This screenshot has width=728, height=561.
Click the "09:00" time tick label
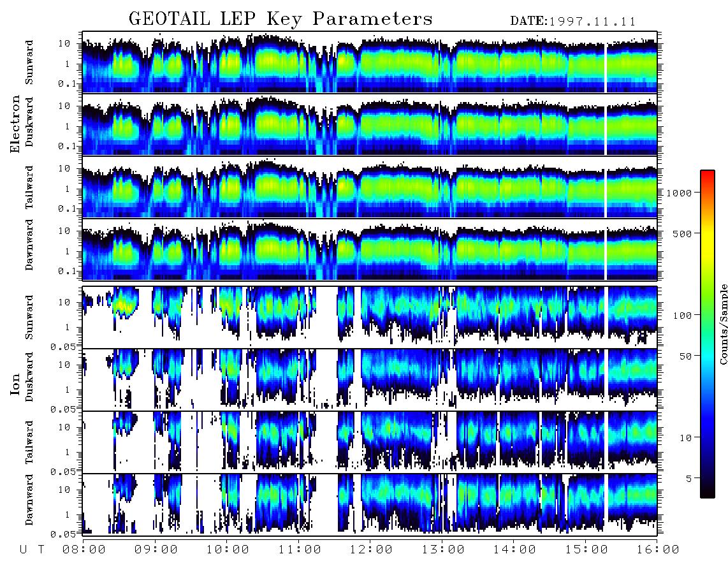(x=156, y=550)
